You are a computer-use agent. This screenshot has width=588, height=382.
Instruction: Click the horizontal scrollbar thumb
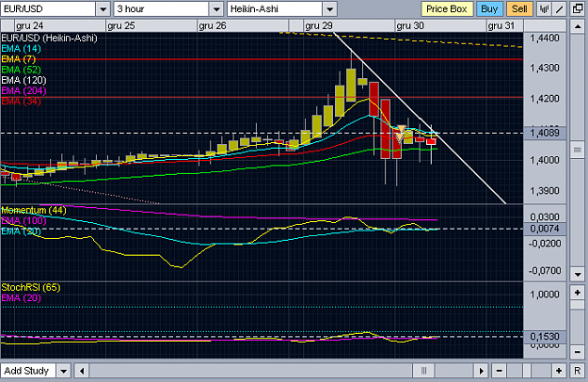pyautogui.click(x=423, y=371)
